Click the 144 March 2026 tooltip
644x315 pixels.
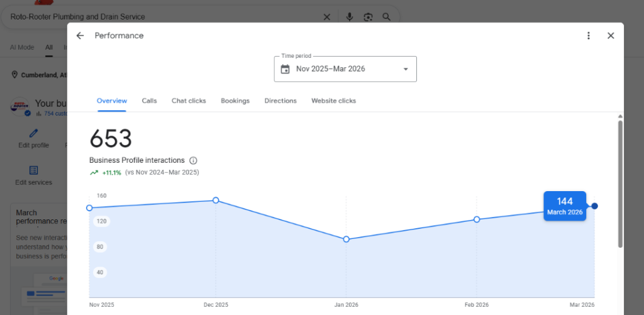pyautogui.click(x=565, y=206)
